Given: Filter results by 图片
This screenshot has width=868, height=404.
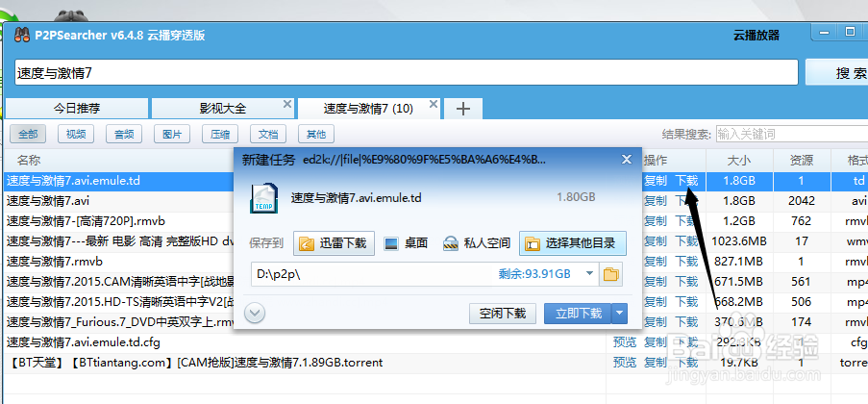Looking at the screenshot, I should tap(172, 134).
